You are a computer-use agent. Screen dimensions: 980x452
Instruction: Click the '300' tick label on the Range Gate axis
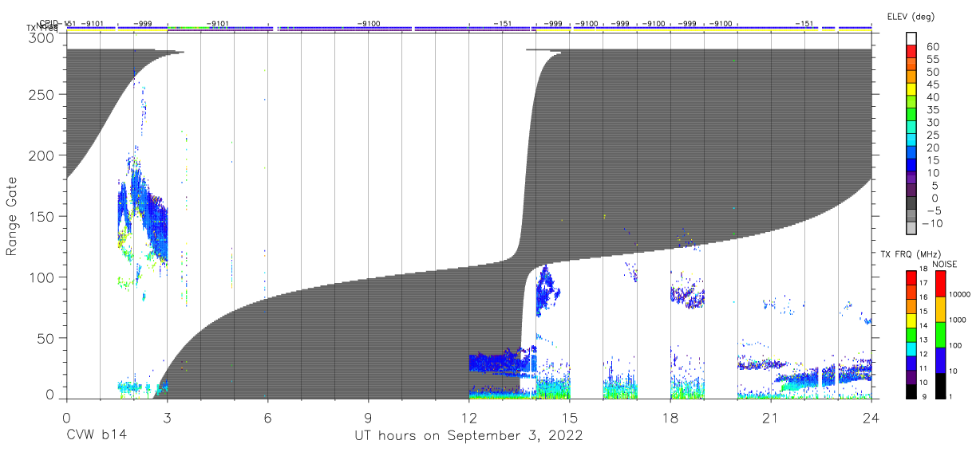(x=42, y=37)
